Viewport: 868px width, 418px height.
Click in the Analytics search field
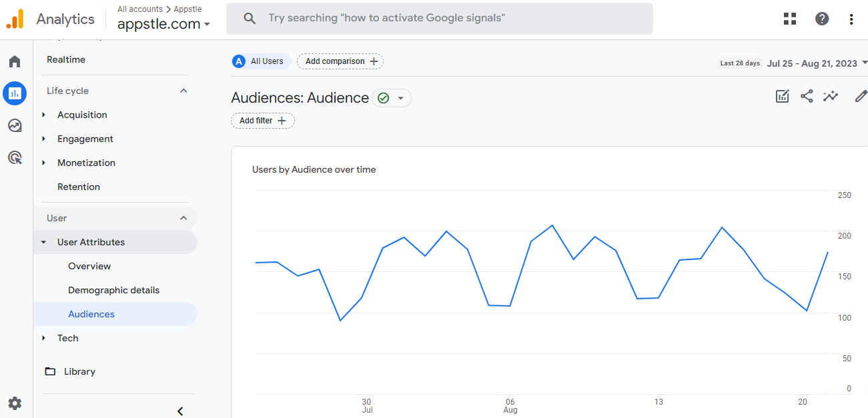point(440,19)
